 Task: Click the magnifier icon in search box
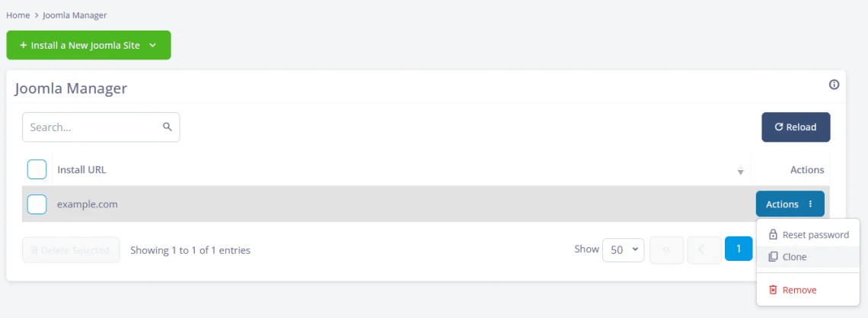point(168,127)
